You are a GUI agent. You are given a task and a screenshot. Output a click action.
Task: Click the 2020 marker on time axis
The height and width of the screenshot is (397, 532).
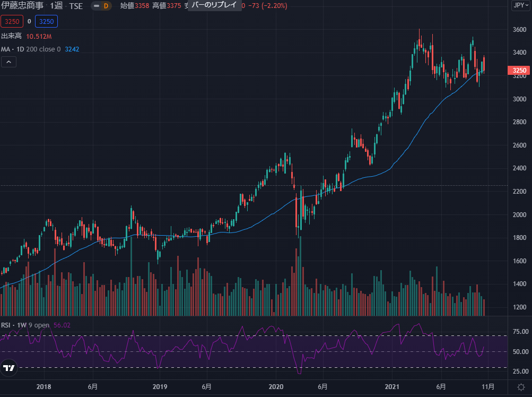276,386
